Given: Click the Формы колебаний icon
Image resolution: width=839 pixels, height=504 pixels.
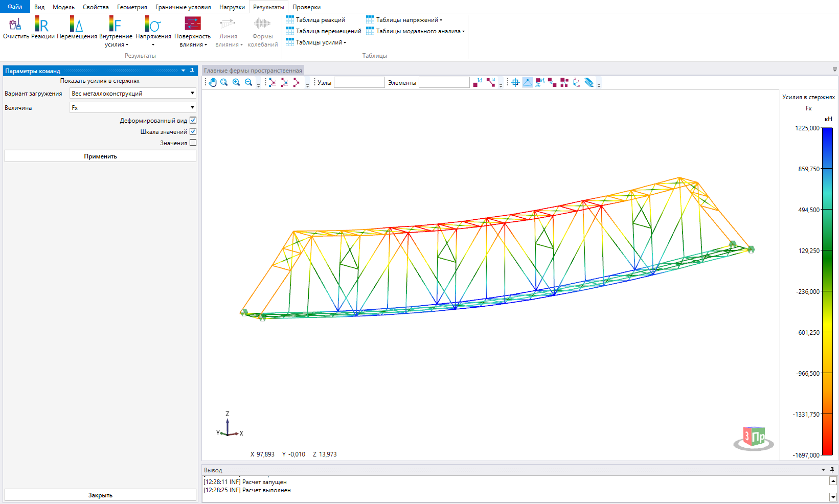Looking at the screenshot, I should point(262,24).
